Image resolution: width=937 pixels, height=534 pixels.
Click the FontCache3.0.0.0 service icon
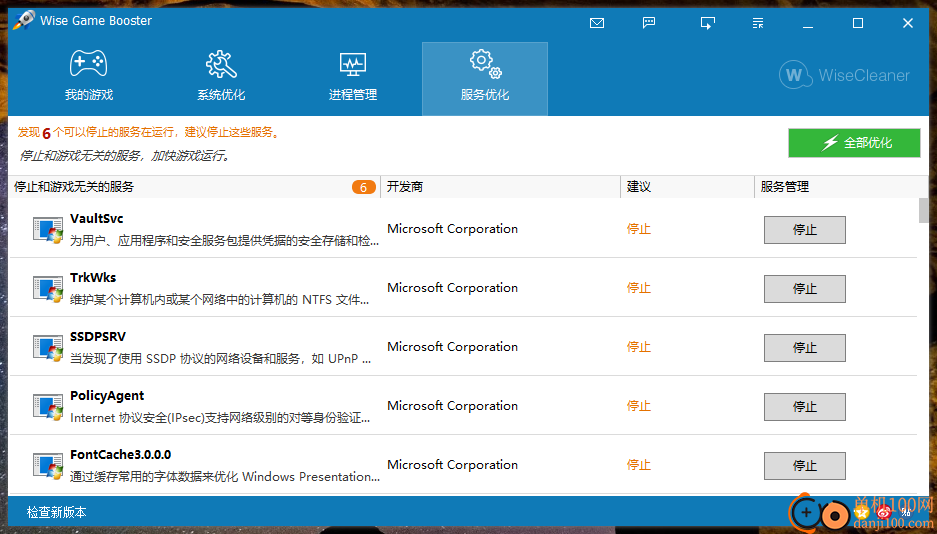[48, 466]
